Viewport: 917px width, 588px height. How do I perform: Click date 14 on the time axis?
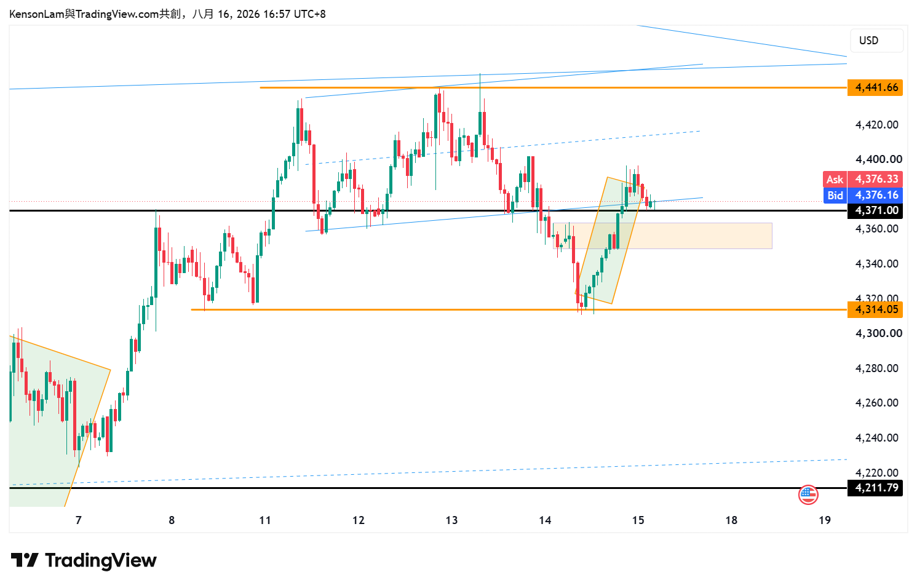click(x=545, y=520)
